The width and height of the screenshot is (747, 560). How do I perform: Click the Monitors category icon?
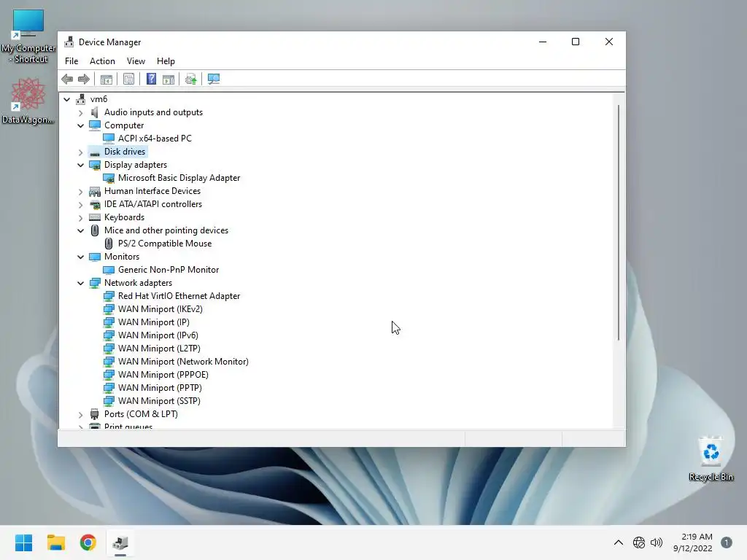pyautogui.click(x=95, y=257)
